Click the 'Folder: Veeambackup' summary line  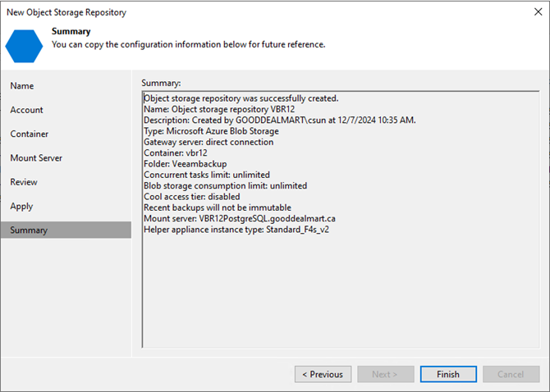(186, 164)
